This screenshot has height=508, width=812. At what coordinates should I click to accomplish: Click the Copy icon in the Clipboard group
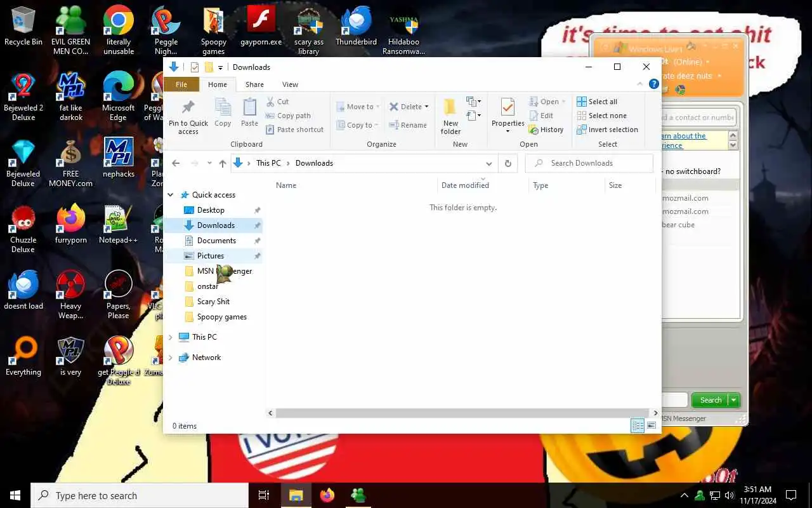click(223, 112)
